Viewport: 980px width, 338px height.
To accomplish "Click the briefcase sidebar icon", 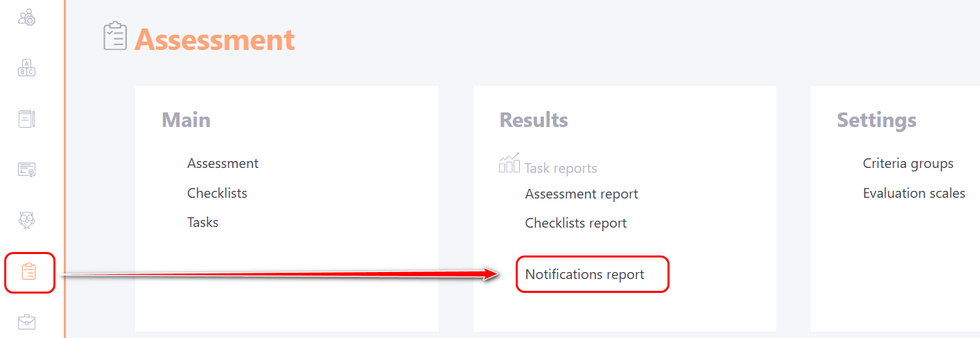I will click(x=27, y=322).
